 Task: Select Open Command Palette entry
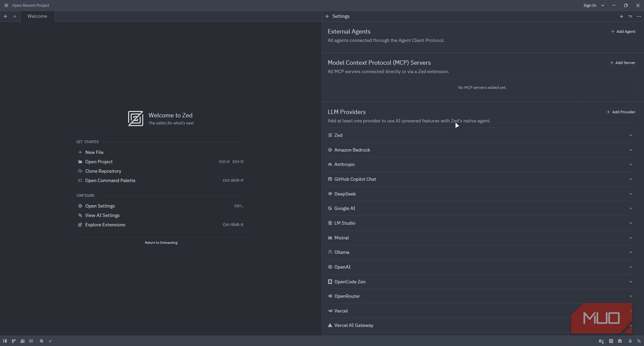point(161,180)
